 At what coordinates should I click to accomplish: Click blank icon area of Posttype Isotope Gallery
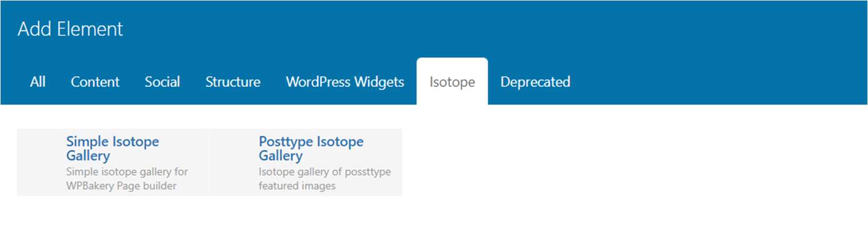point(234,162)
